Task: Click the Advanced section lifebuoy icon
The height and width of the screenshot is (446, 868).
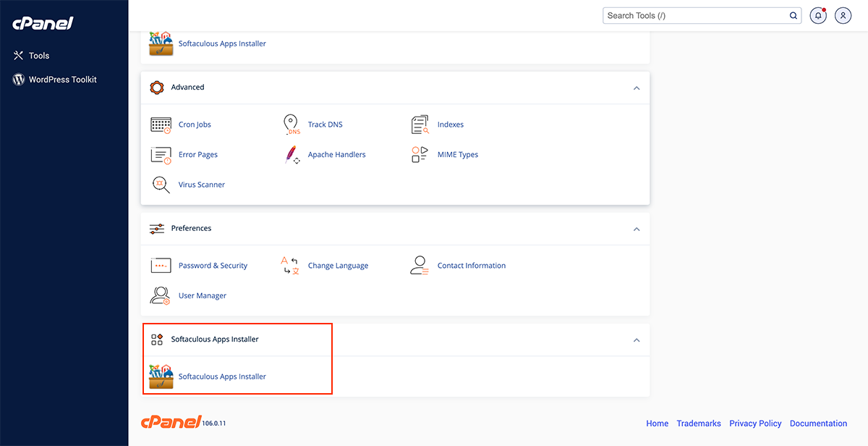Action: coord(157,88)
